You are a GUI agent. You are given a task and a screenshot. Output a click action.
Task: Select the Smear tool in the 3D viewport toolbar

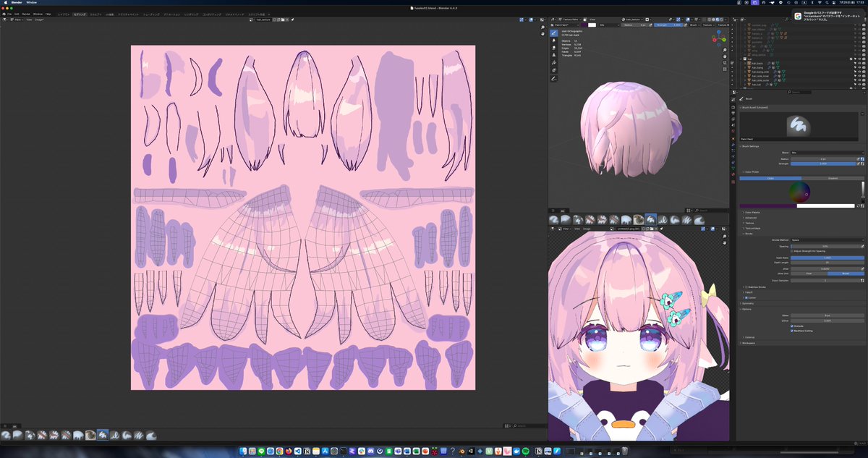coord(553,48)
